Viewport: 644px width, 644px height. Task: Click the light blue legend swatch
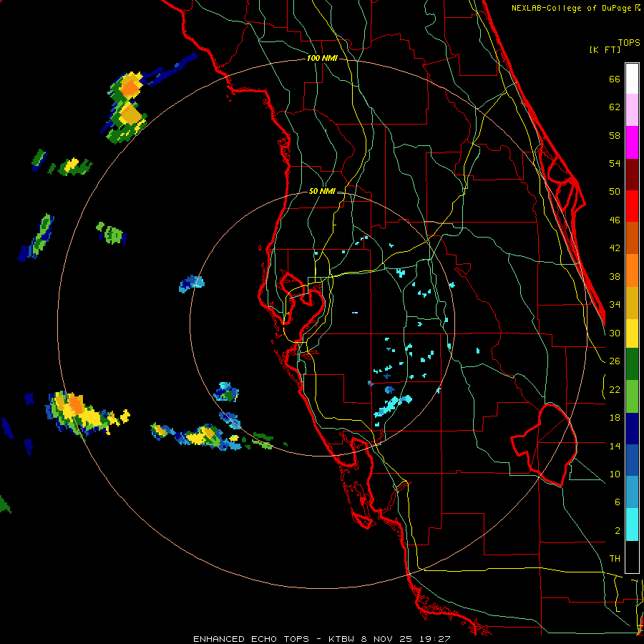pyautogui.click(x=632, y=492)
